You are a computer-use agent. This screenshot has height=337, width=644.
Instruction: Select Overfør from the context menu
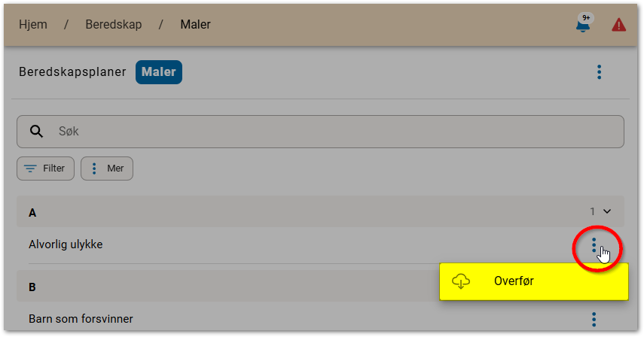(x=513, y=281)
